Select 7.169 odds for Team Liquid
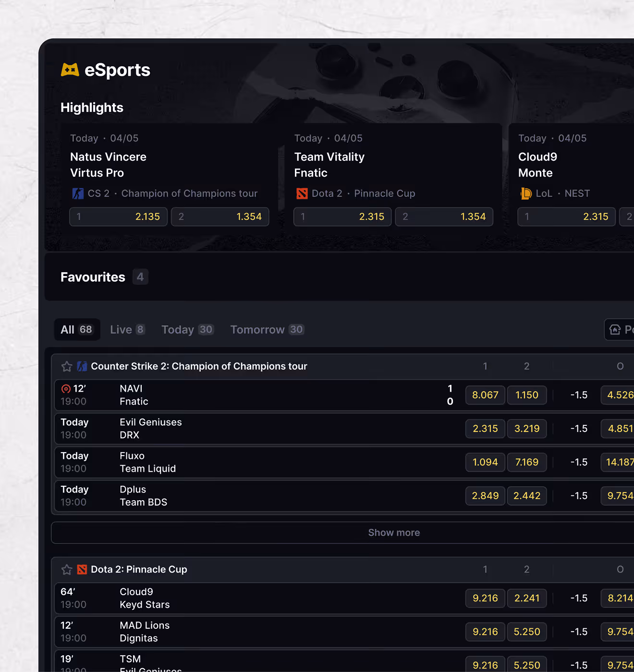 pos(527,462)
